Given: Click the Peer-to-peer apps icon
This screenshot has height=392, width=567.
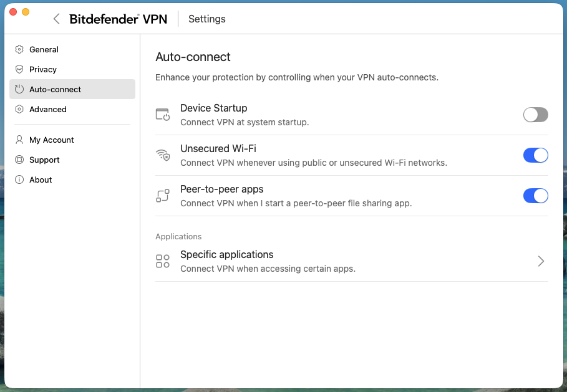Looking at the screenshot, I should tap(163, 196).
